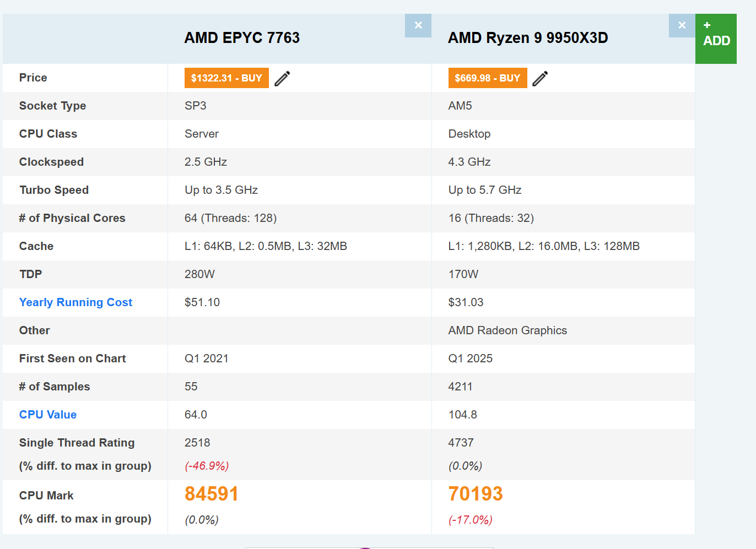This screenshot has width=756, height=549.
Task: Select the AMD Ryzen 9 9950X3D column heading
Action: click(527, 37)
